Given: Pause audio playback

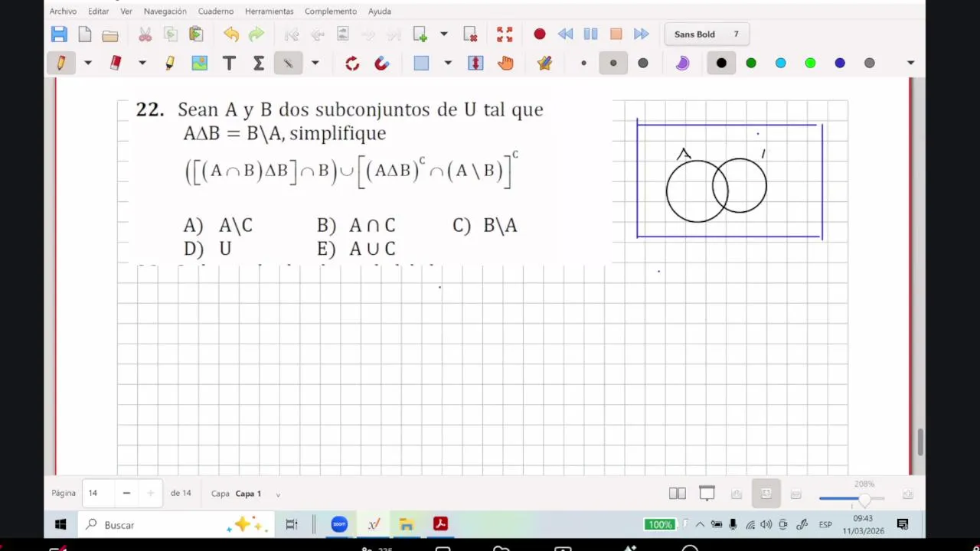Looking at the screenshot, I should pyautogui.click(x=590, y=34).
